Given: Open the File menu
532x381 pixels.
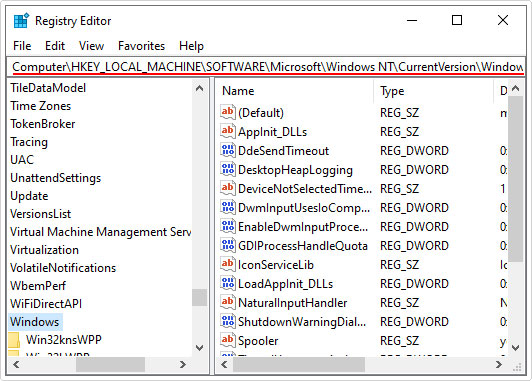Looking at the screenshot, I should pos(22,46).
